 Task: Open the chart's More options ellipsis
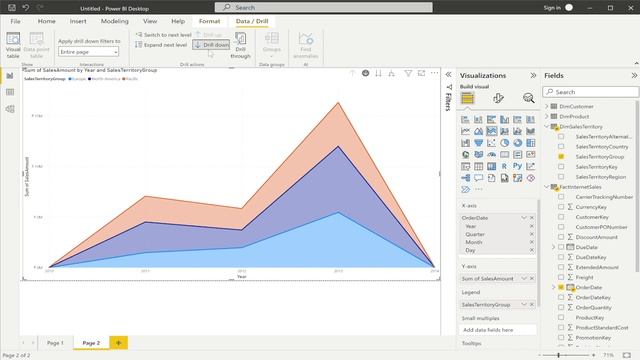pyautogui.click(x=435, y=73)
